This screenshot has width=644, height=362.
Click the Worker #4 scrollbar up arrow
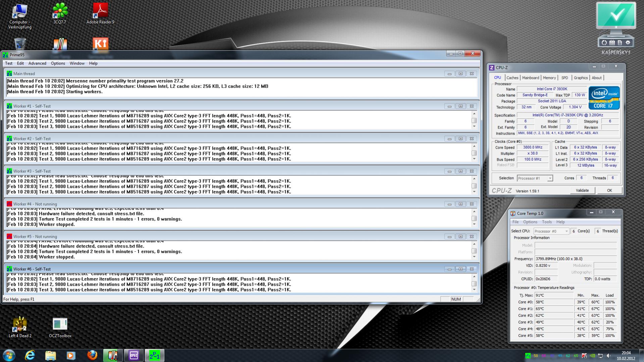pos(474,211)
